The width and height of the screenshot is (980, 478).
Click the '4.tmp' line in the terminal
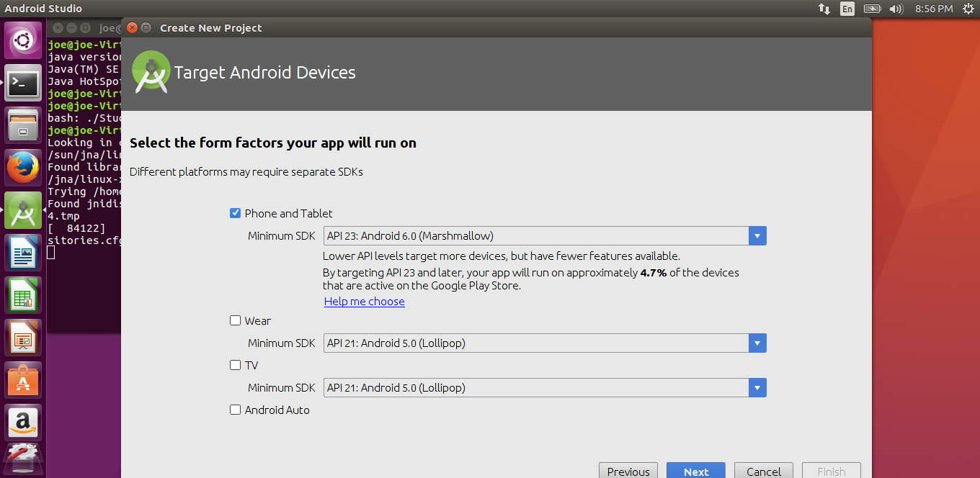[x=64, y=216]
